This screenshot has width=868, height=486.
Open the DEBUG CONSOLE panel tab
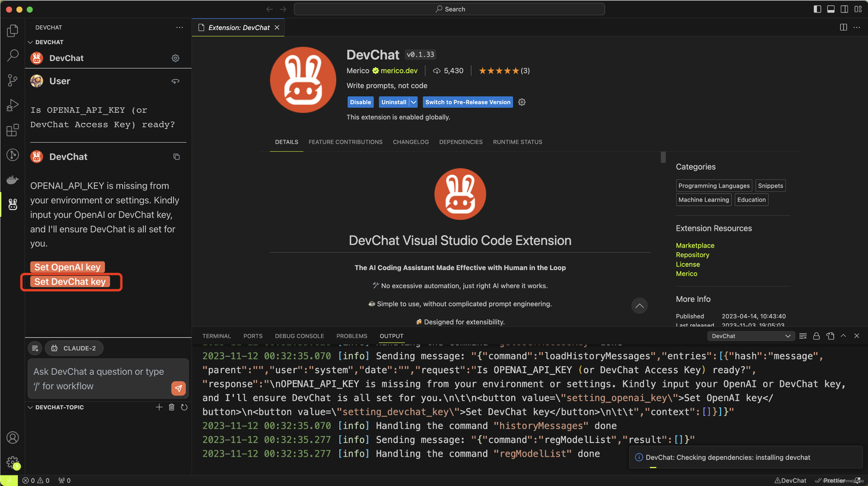pos(299,336)
